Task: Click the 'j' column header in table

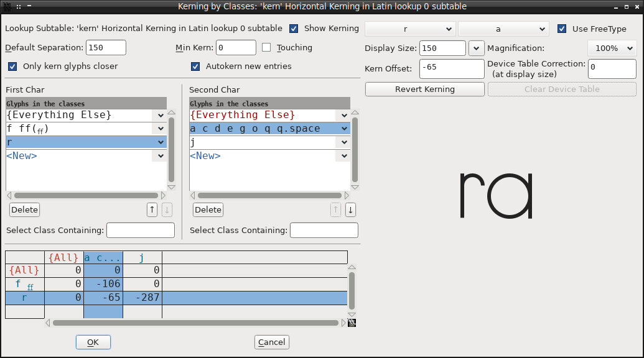Action: 142,258
